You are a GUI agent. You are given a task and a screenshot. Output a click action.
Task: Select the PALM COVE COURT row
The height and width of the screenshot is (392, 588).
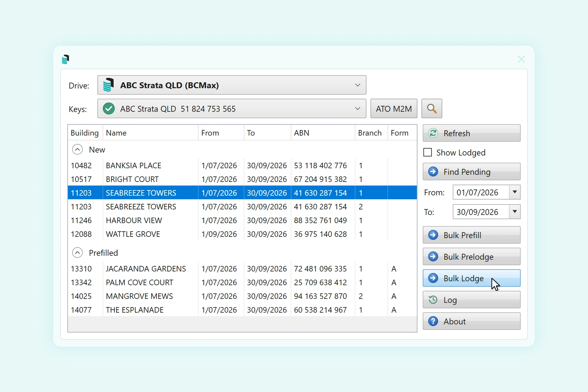242,283
